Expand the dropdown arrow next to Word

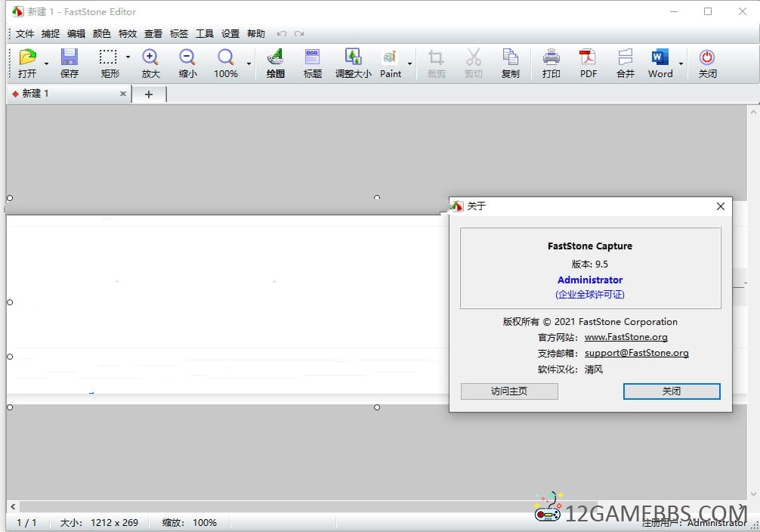(x=681, y=63)
